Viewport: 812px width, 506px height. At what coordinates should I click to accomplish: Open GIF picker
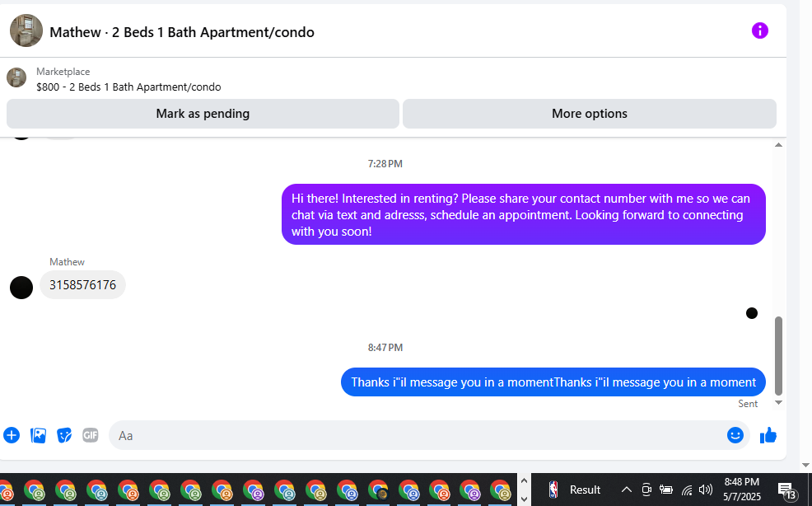point(90,435)
